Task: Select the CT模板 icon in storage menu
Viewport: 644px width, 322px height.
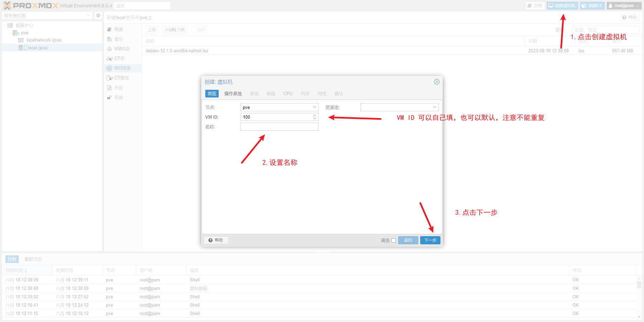Action: click(109, 78)
